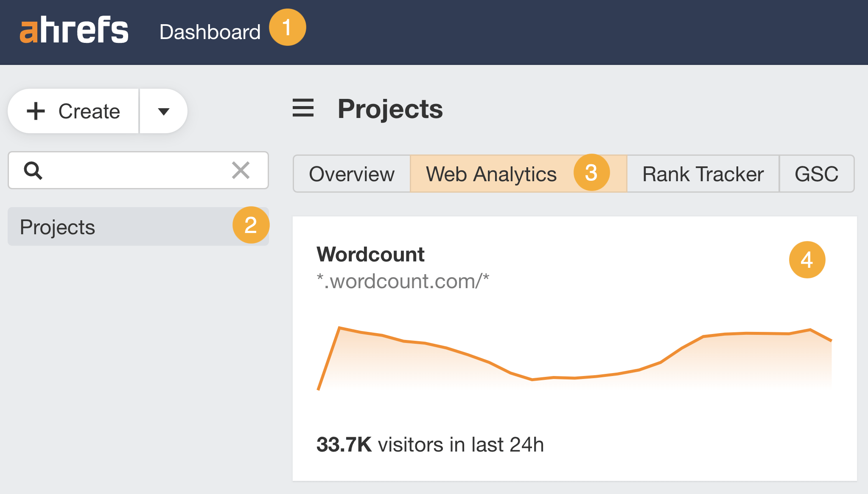This screenshot has height=494, width=868.
Task: Click the orange badge numbered 4 on Wordcount card
Action: click(807, 260)
